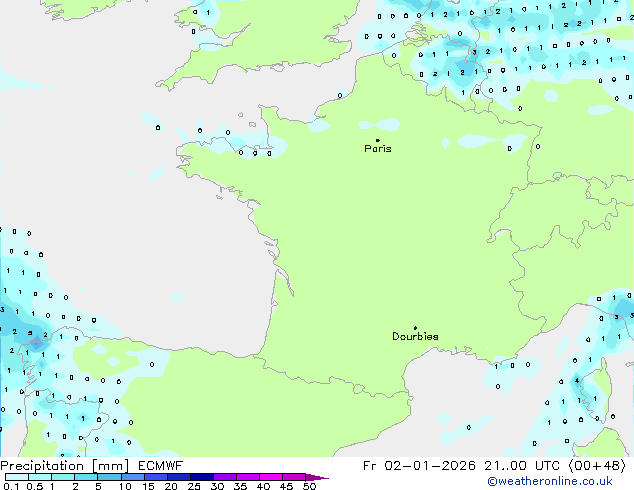Viewport: 634px width, 490px height.
Task: Pick the 30–35 mm purple legend swatch
Action: pyautogui.click(x=225, y=477)
